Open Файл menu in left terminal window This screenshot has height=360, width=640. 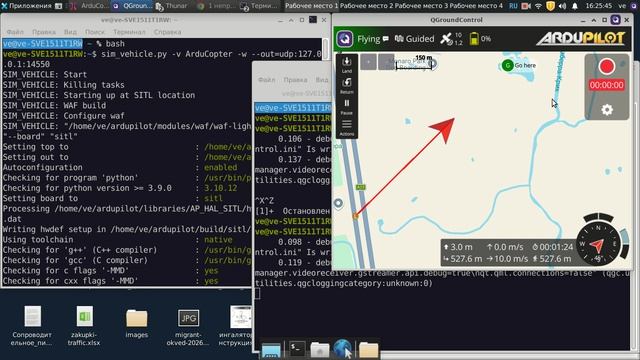point(15,32)
